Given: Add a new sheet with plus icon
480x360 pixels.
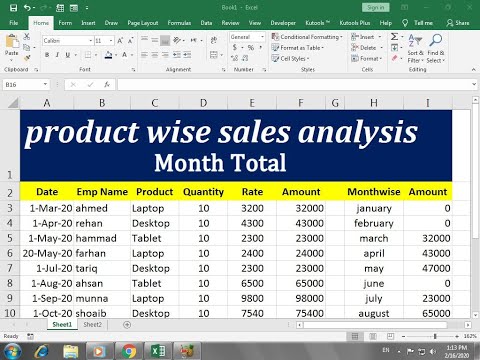Looking at the screenshot, I should pos(127,325).
